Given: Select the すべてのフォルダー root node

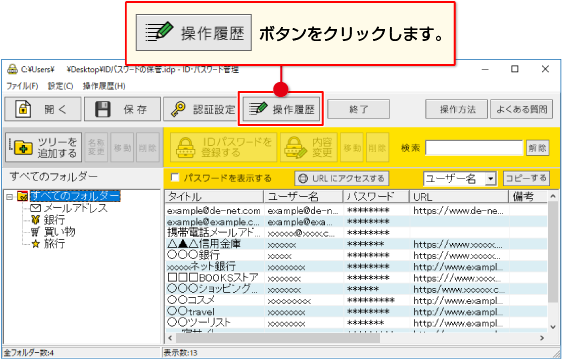Looking at the screenshot, I should 75,196.
